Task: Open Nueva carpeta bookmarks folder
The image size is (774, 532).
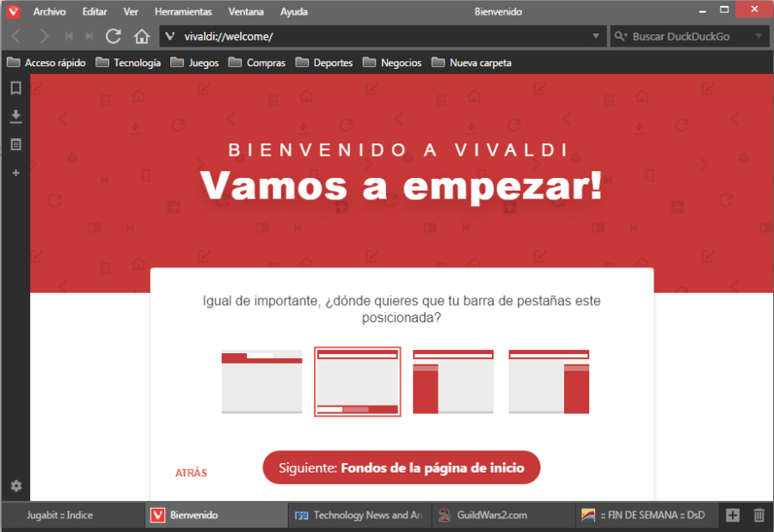Action: 471,63
